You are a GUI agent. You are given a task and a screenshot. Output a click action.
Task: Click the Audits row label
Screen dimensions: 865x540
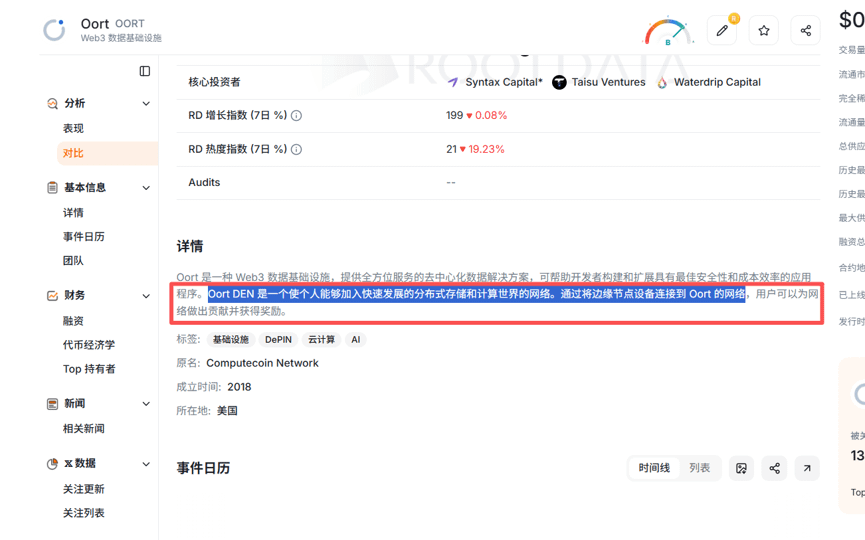[x=204, y=183]
